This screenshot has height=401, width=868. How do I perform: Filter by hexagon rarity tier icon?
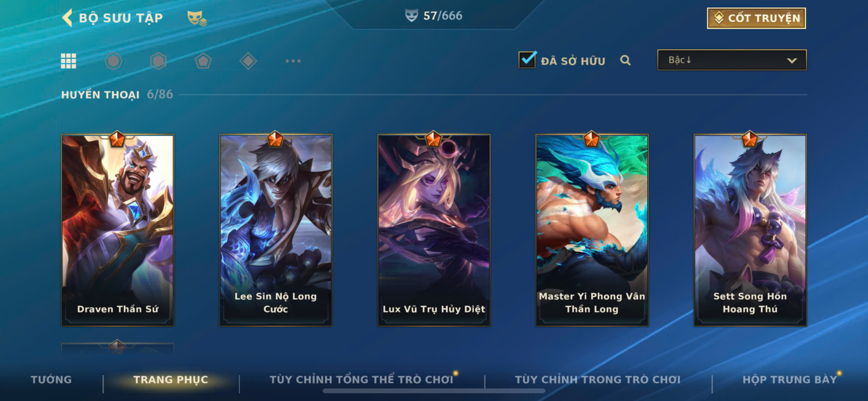click(x=158, y=61)
